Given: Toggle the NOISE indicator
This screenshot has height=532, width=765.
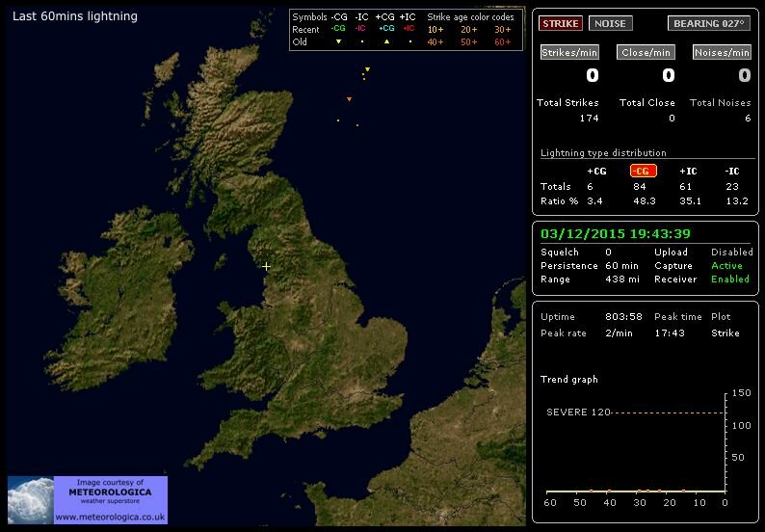Looking at the screenshot, I should 609,23.
